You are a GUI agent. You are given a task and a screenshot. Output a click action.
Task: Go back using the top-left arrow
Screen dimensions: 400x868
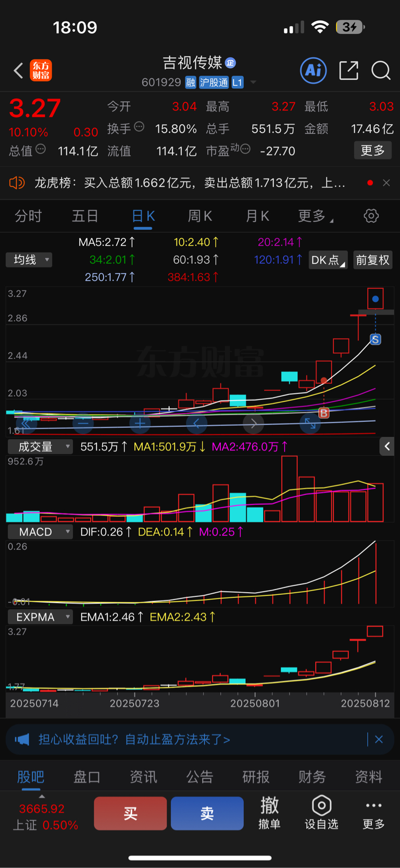click(x=19, y=70)
